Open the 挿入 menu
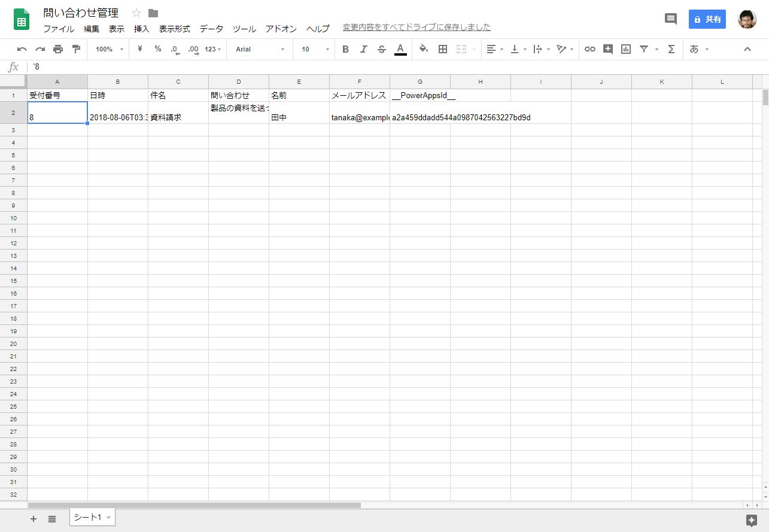 [x=142, y=28]
